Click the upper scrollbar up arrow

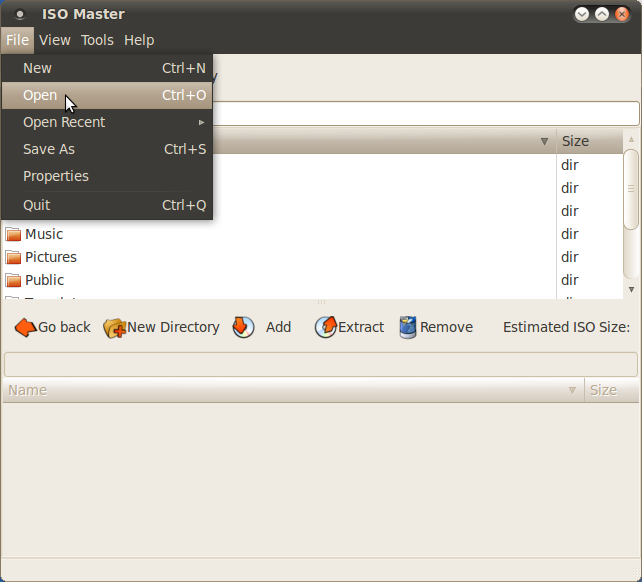[x=631, y=140]
